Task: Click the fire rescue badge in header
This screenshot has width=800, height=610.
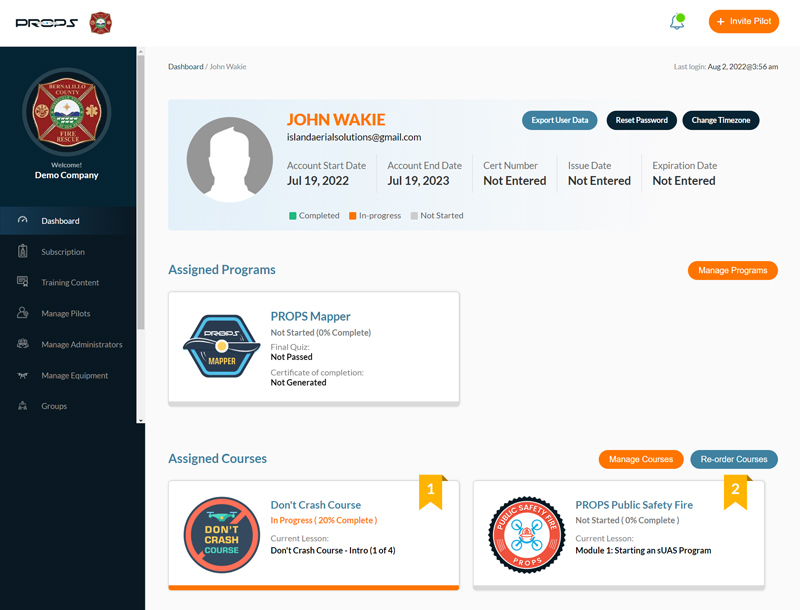Action: [x=100, y=22]
